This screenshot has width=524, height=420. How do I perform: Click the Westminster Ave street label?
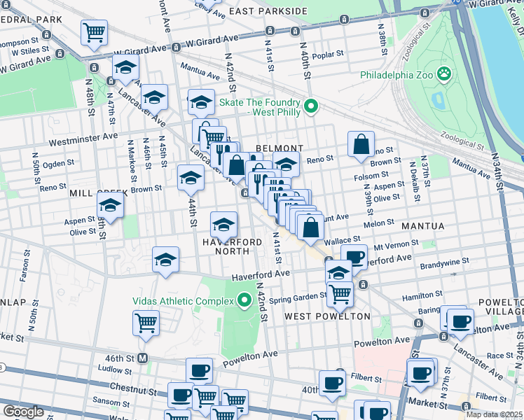point(83,139)
